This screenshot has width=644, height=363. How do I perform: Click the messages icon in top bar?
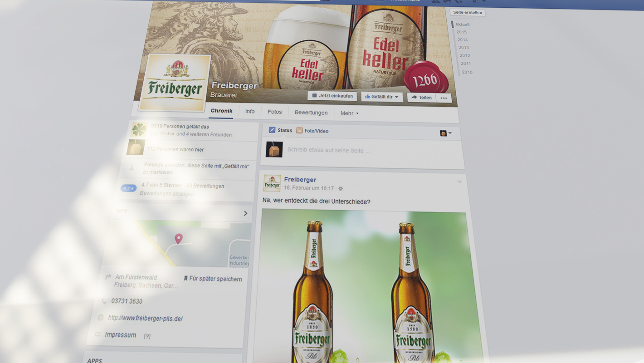click(x=447, y=1)
